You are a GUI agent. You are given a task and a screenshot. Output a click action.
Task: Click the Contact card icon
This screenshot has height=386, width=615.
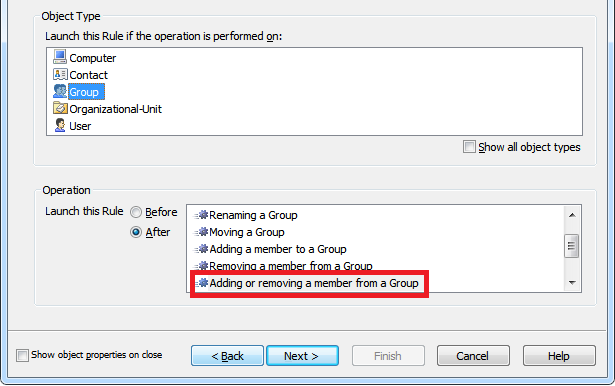click(x=60, y=74)
